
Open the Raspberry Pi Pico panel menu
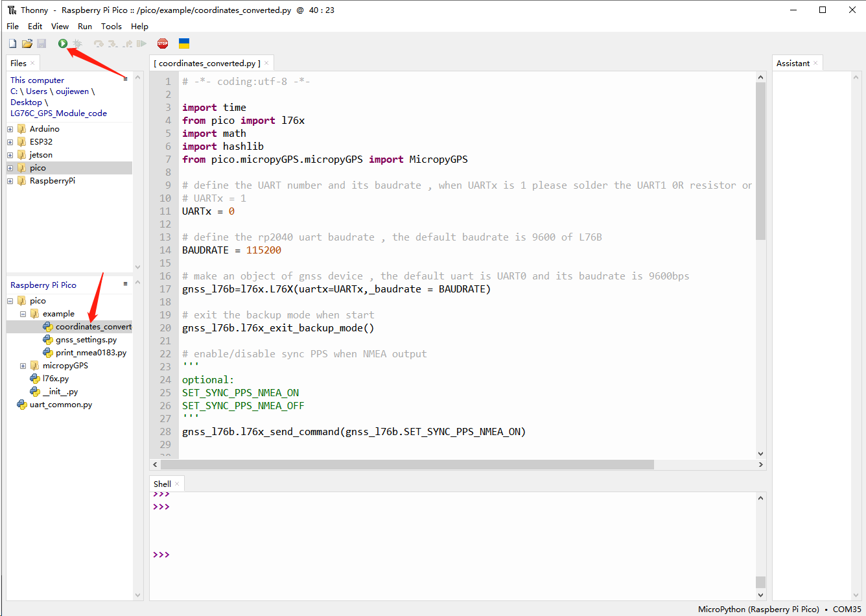pos(125,283)
